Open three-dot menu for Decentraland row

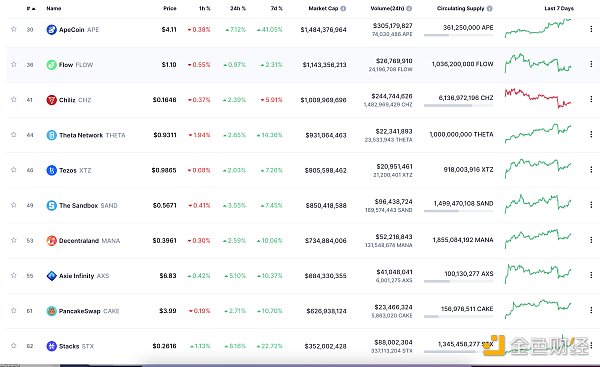click(591, 240)
